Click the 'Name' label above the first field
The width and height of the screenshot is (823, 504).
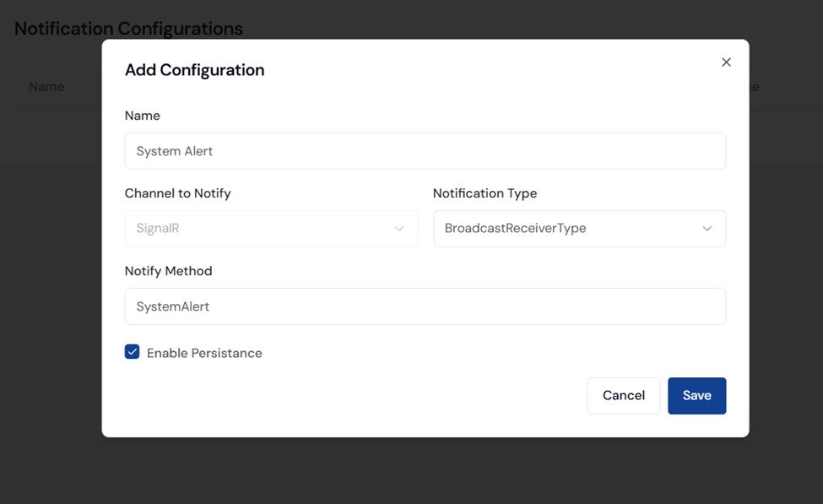point(143,116)
